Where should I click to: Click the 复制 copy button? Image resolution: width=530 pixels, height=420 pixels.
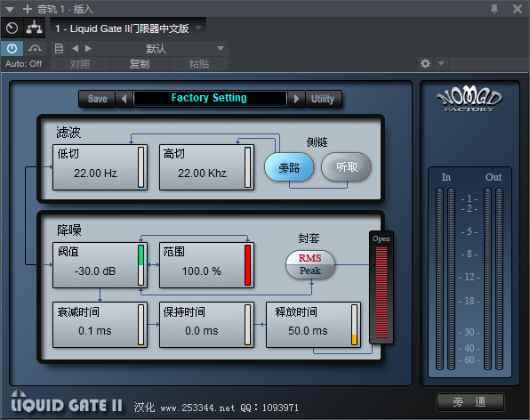pos(140,63)
